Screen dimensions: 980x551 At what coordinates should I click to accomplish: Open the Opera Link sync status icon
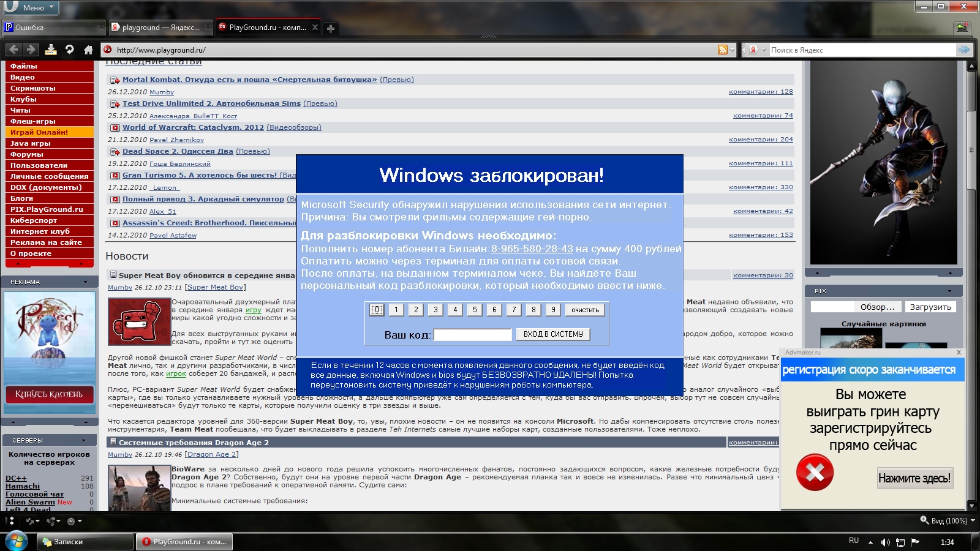[31, 521]
